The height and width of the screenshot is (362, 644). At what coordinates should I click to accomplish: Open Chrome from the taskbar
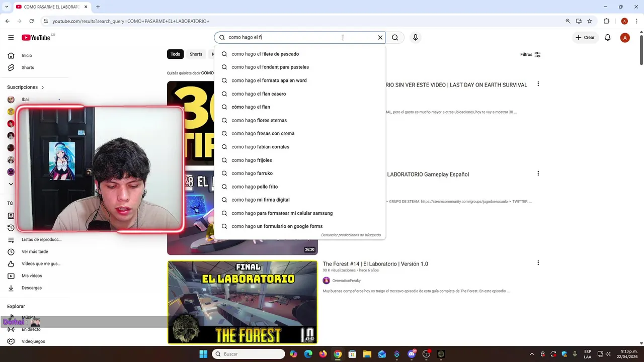[x=338, y=354]
